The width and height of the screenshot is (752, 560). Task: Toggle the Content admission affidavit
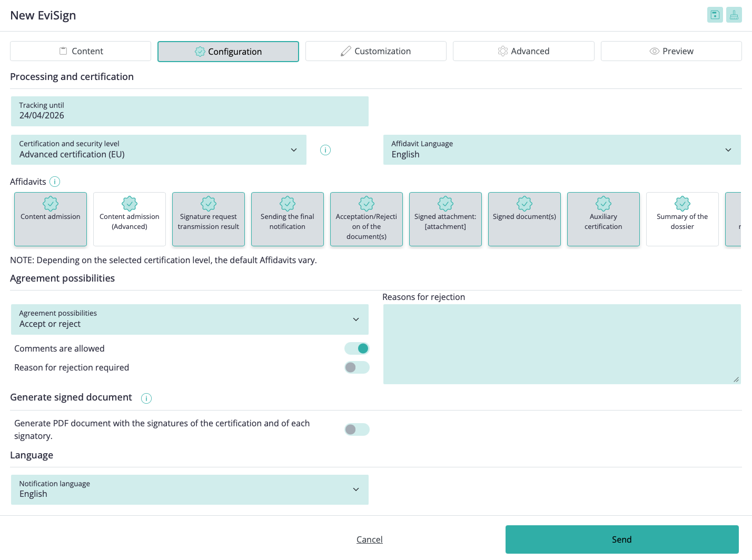[51, 219]
